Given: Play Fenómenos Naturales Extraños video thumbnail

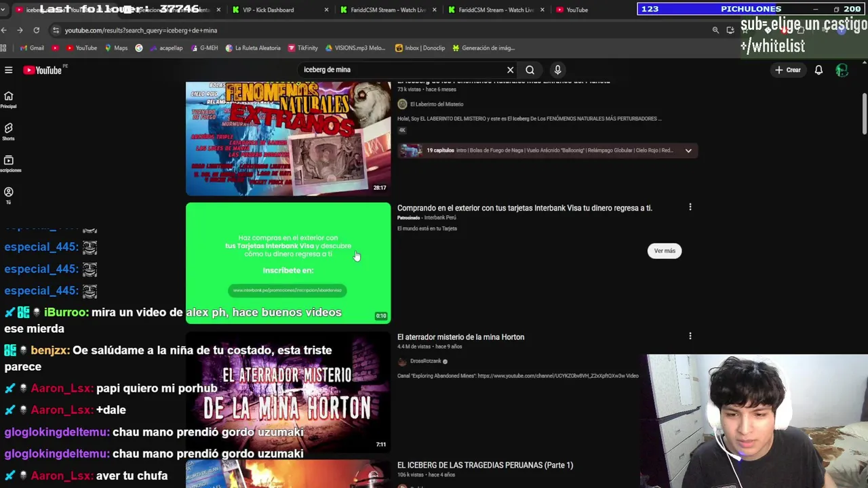Looking at the screenshot, I should 288,138.
